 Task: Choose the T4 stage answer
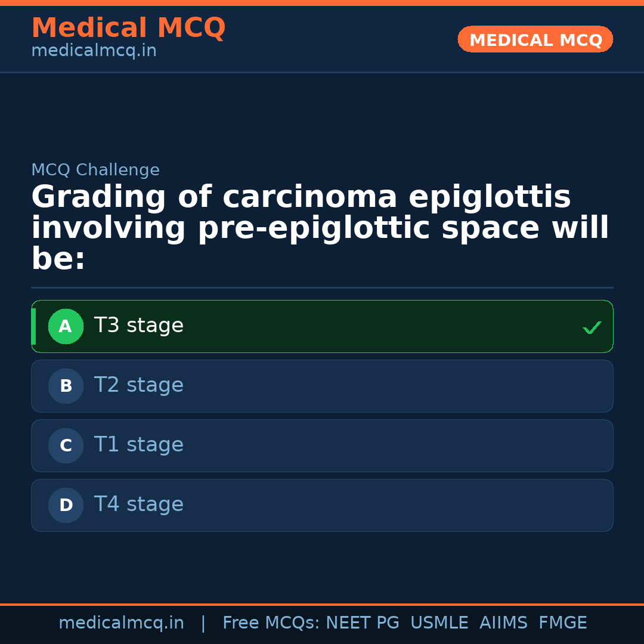(139, 505)
